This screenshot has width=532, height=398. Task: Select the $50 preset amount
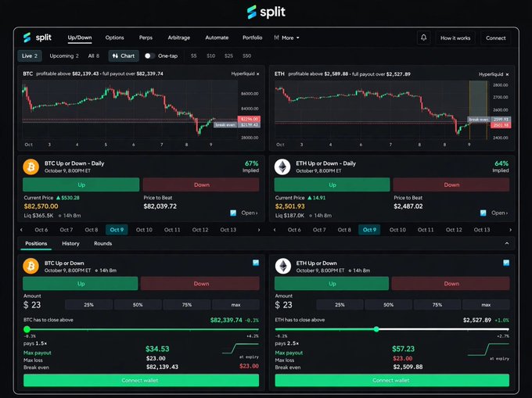(x=246, y=56)
